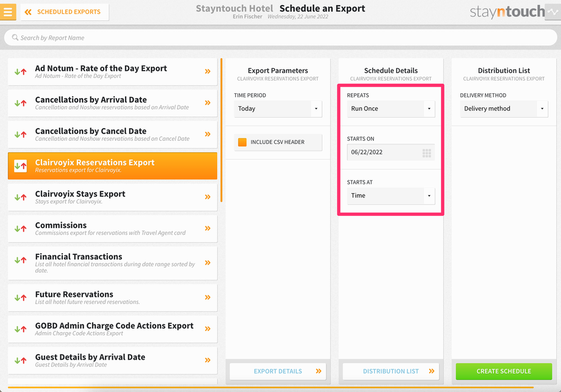Click the Starts On date field
The width and height of the screenshot is (561, 392).
391,152
